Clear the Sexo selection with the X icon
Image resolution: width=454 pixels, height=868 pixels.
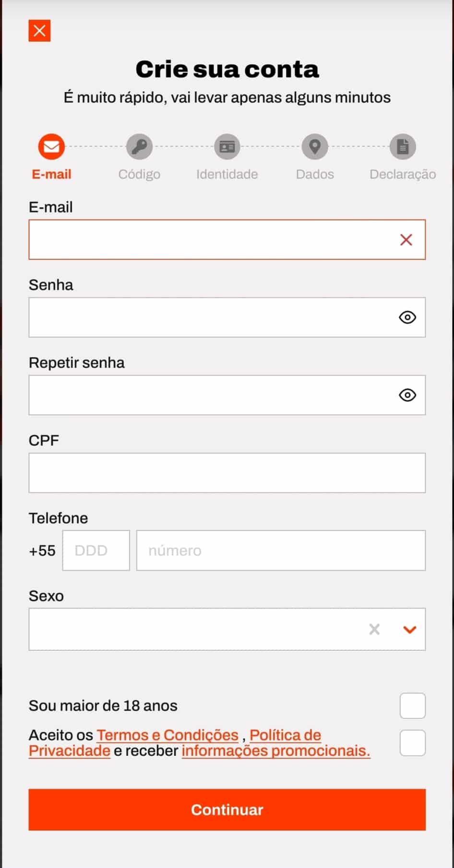click(374, 629)
